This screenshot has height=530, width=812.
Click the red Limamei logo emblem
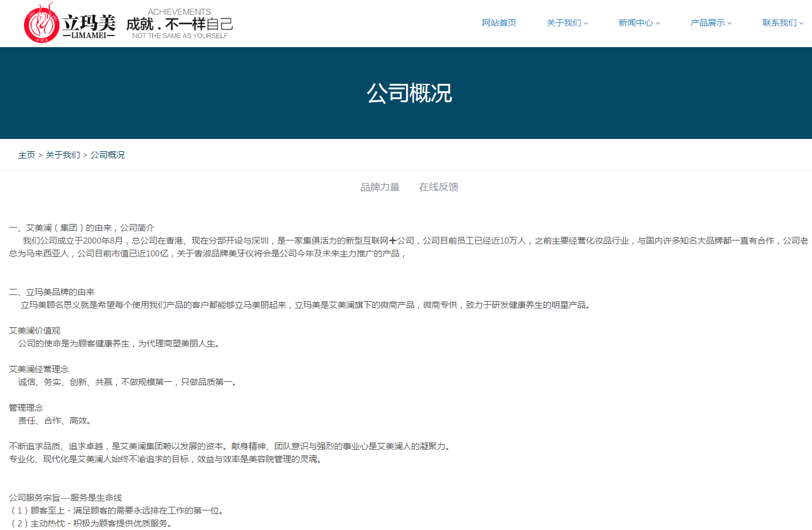[x=42, y=24]
